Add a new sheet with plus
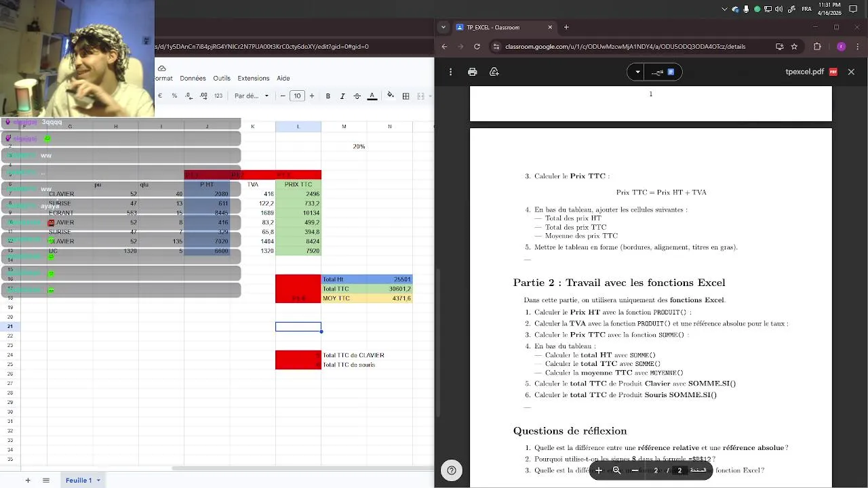This screenshot has width=868, height=488. (x=28, y=481)
